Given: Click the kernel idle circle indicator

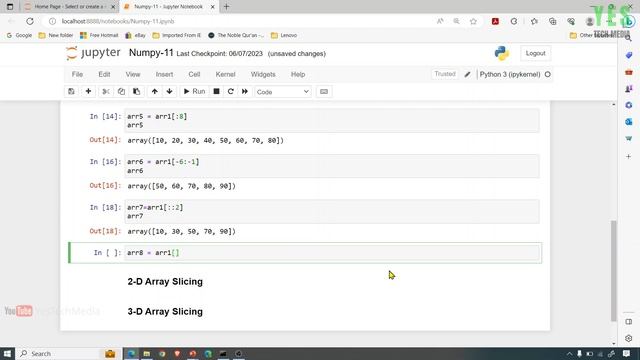Looking at the screenshot, I should coord(547,74).
